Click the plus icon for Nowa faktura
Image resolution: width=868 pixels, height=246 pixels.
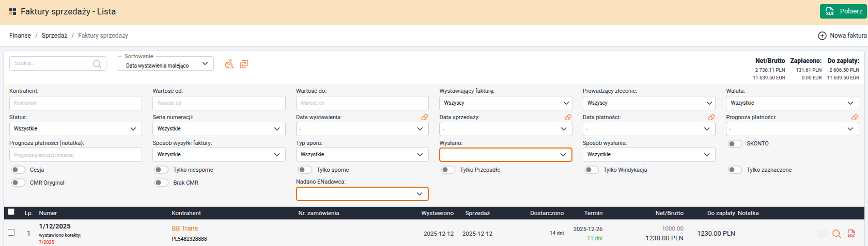click(822, 36)
